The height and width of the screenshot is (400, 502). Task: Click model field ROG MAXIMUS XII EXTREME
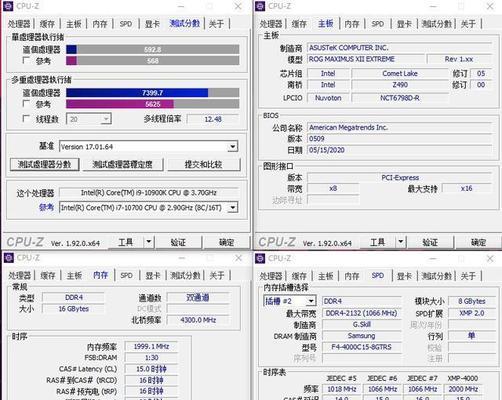click(366, 59)
